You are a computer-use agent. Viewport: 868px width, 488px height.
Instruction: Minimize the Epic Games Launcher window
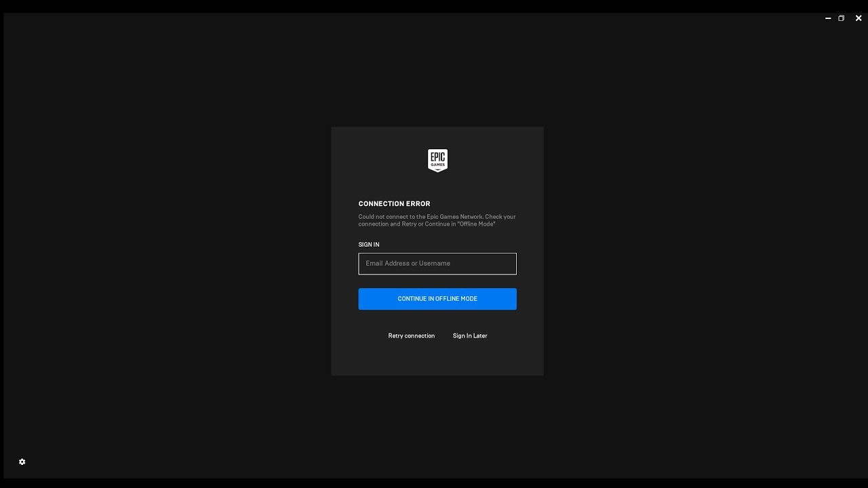[828, 18]
